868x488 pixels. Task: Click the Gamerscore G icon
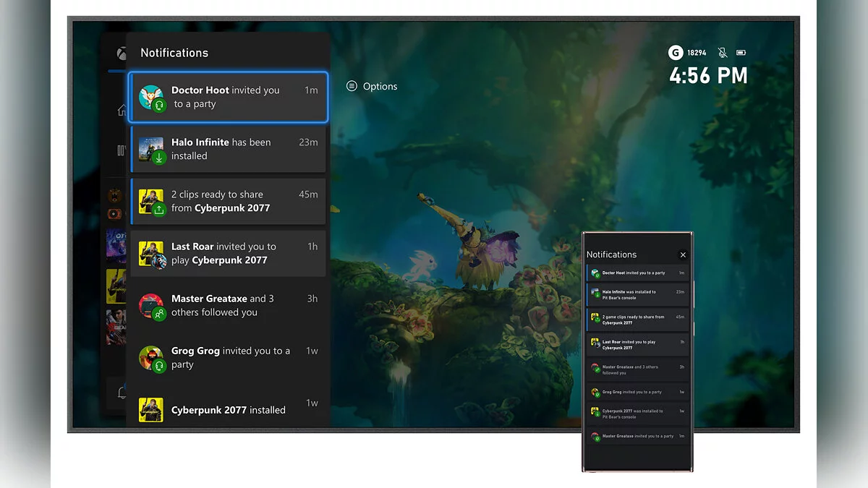click(676, 53)
